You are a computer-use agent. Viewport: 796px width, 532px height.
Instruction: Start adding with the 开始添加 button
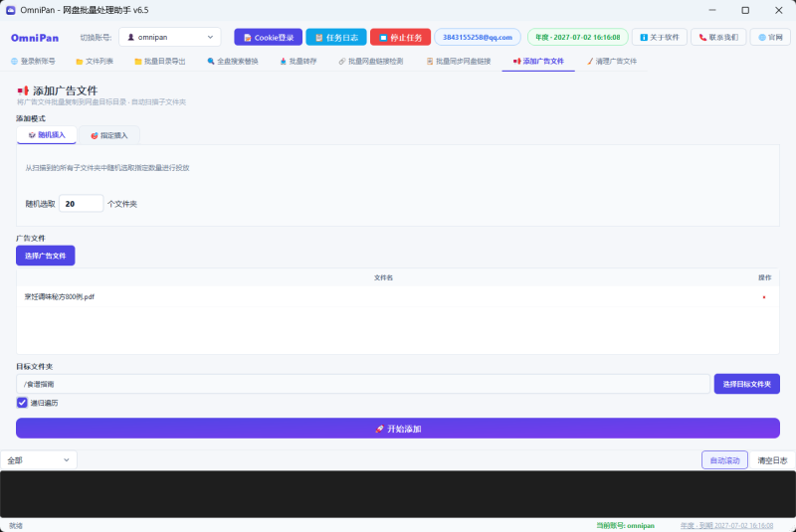coord(398,429)
